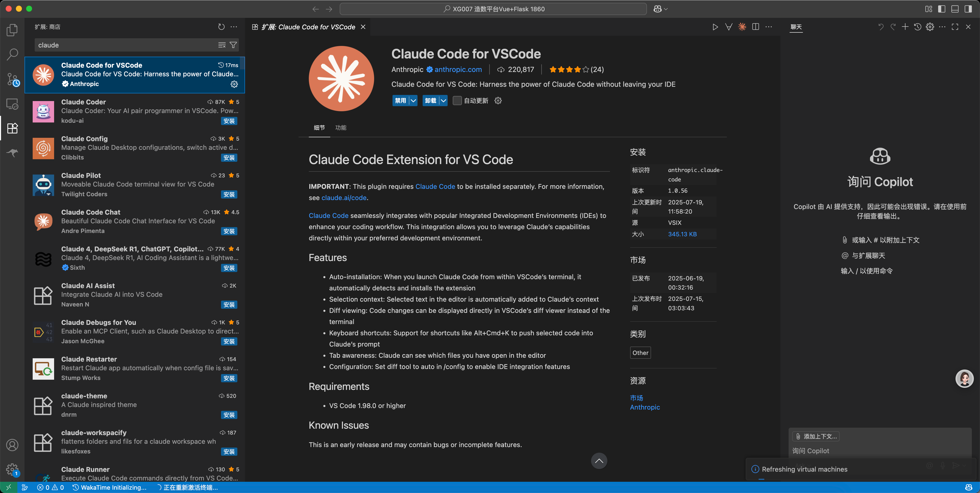Click the extension search field containing claude

click(x=126, y=45)
